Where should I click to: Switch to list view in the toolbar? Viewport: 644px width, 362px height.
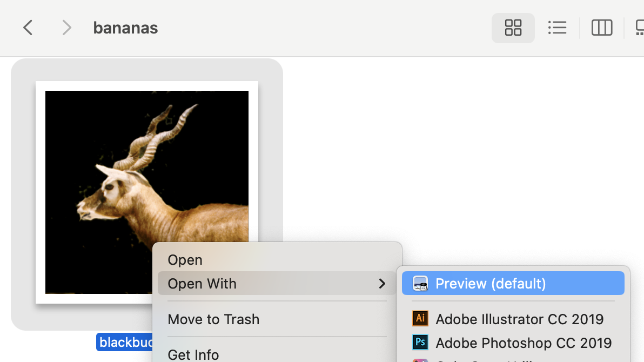558,28
